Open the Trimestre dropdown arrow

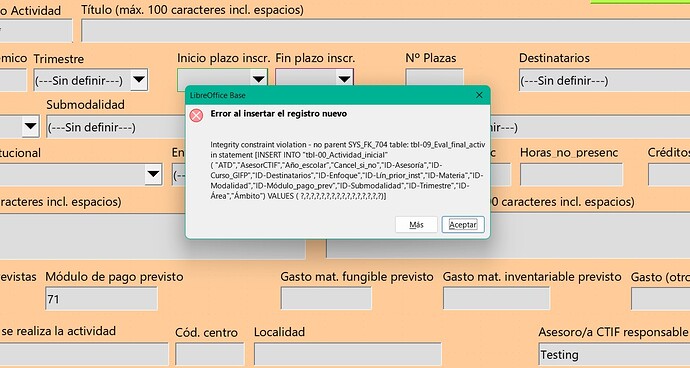pos(139,80)
